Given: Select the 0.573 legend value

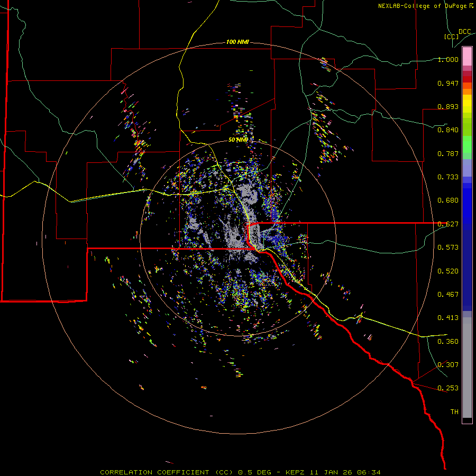Looking at the screenshot, I should pyautogui.click(x=448, y=248).
